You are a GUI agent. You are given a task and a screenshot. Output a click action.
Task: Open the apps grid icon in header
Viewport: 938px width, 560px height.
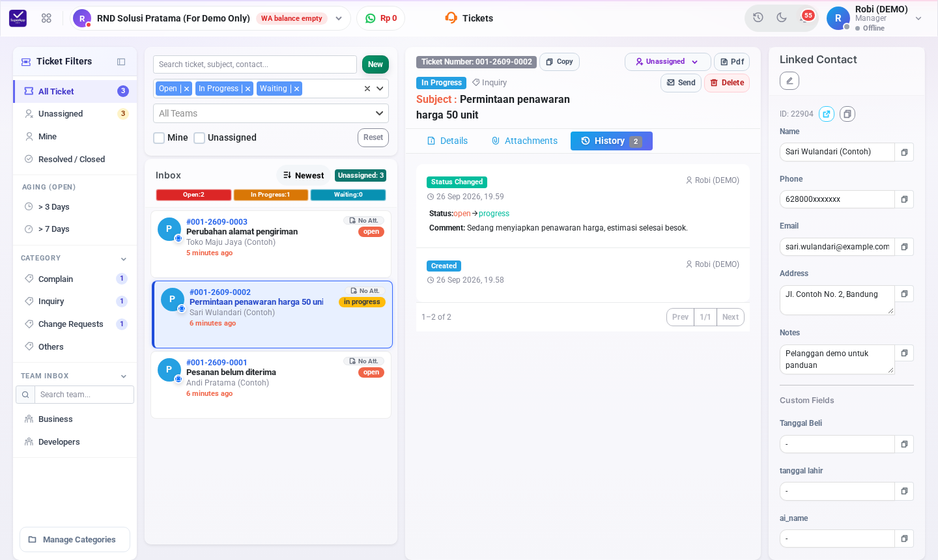coord(46,18)
